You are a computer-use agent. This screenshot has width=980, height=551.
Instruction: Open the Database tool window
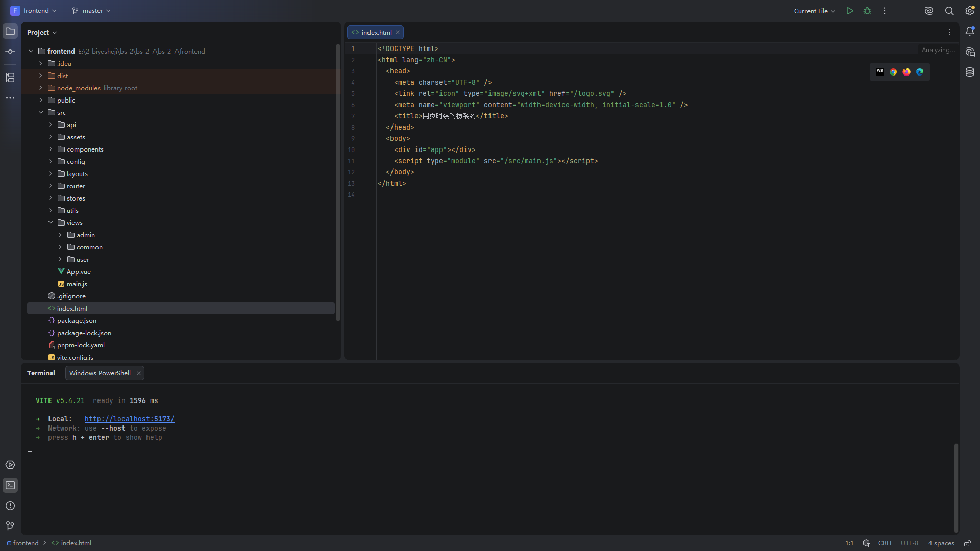(x=970, y=72)
